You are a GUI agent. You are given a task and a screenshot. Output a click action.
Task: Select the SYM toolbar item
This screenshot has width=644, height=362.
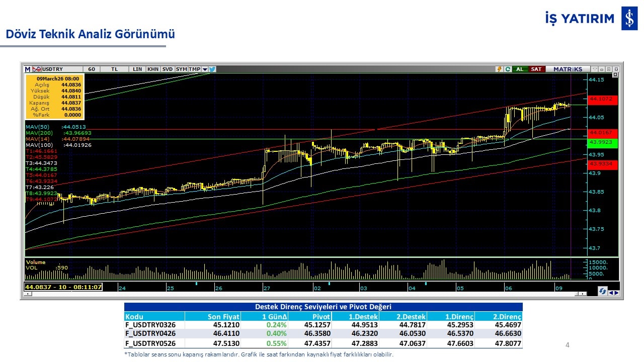pos(182,69)
